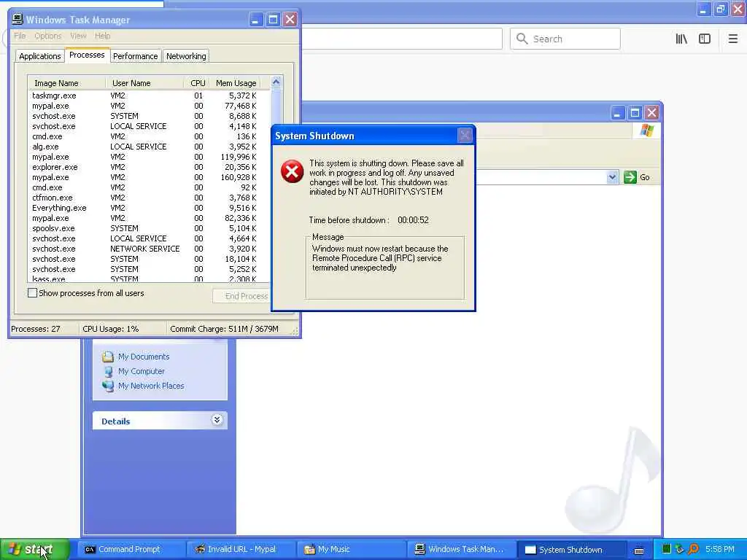Viewport: 747px width, 560px height.
Task: Open address bar dropdown in My Music
Action: 612,177
